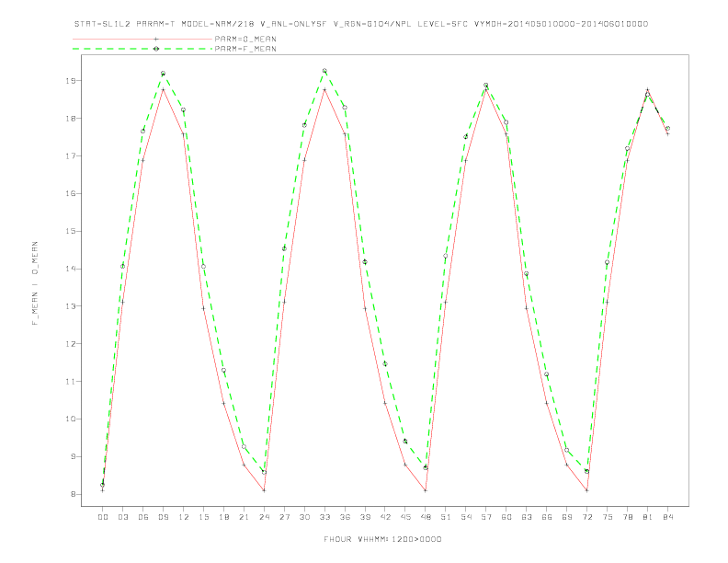Click the x-axis tick label 60
The width and height of the screenshot is (728, 563).
click(x=506, y=517)
